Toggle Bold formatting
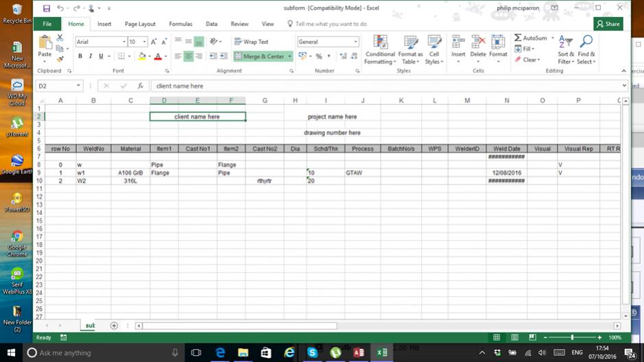This screenshot has width=644, height=362. coord(80,56)
